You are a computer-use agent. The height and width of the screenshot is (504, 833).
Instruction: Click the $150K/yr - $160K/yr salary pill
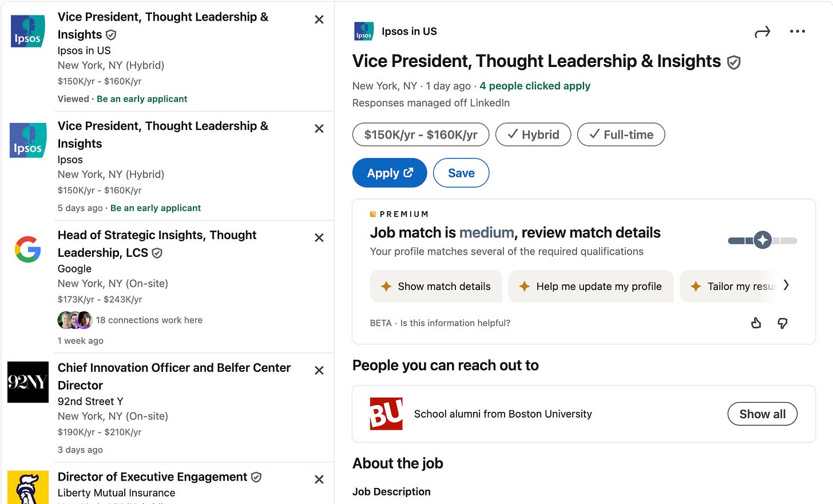[x=421, y=134]
